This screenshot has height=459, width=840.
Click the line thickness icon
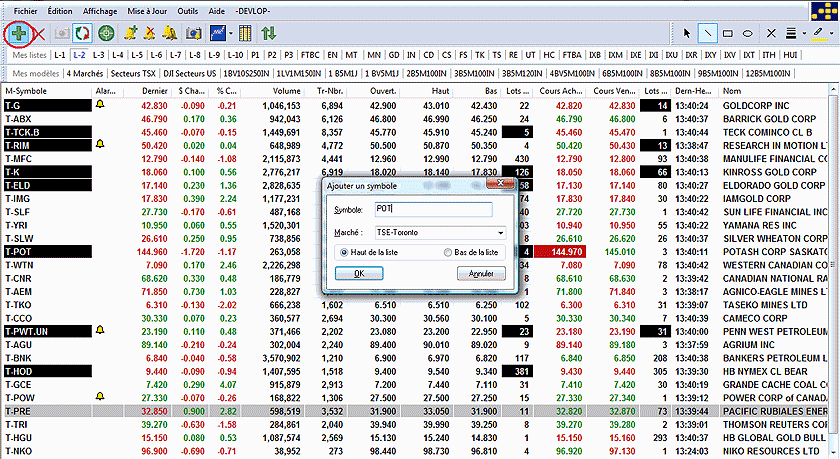tap(791, 34)
